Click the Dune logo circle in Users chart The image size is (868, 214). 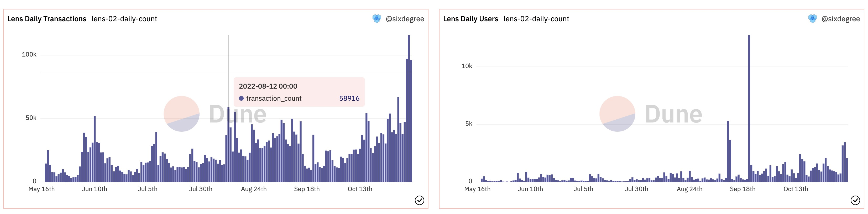617,114
